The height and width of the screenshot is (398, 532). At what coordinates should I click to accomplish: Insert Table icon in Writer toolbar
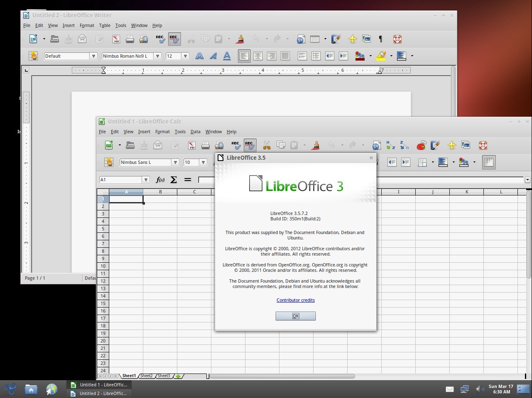(x=315, y=39)
